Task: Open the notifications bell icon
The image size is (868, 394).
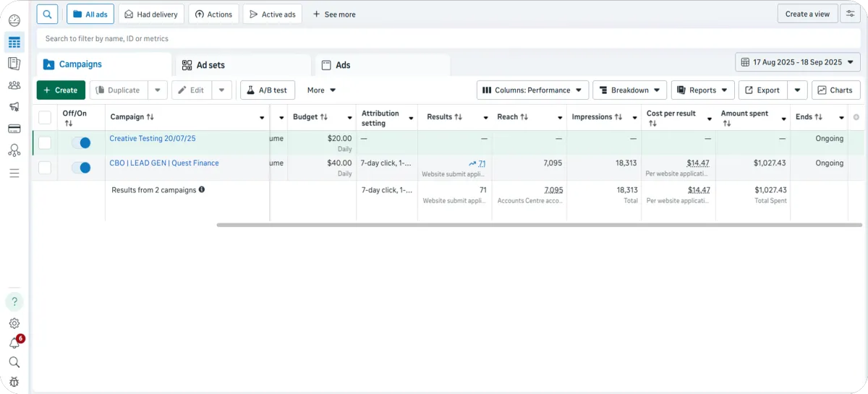Action: click(x=14, y=343)
